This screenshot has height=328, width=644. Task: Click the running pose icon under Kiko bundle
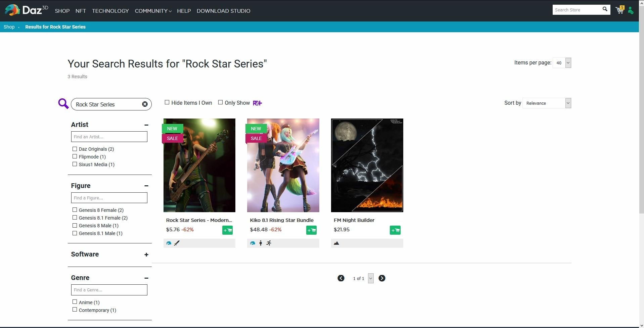click(269, 243)
